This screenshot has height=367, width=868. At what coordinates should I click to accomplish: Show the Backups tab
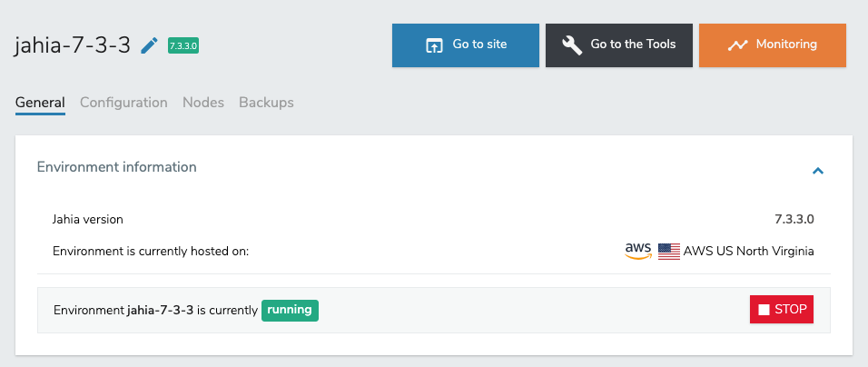tap(266, 103)
